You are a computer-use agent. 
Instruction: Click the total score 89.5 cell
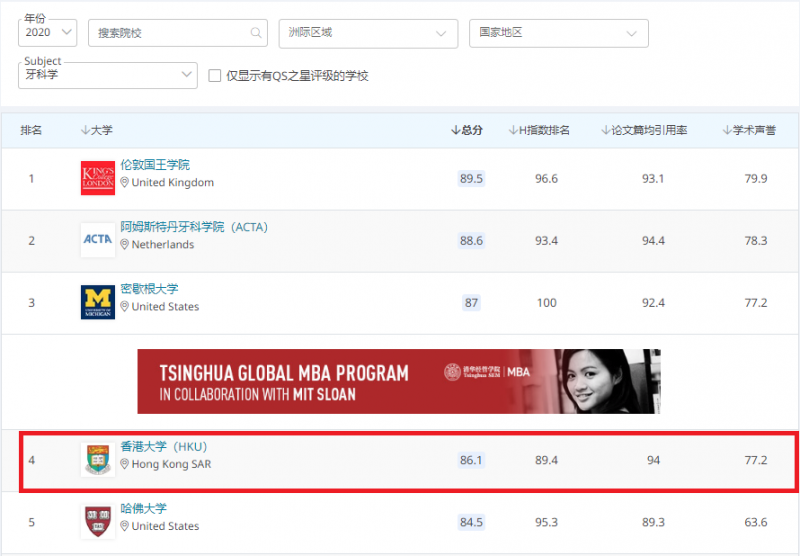(x=471, y=179)
